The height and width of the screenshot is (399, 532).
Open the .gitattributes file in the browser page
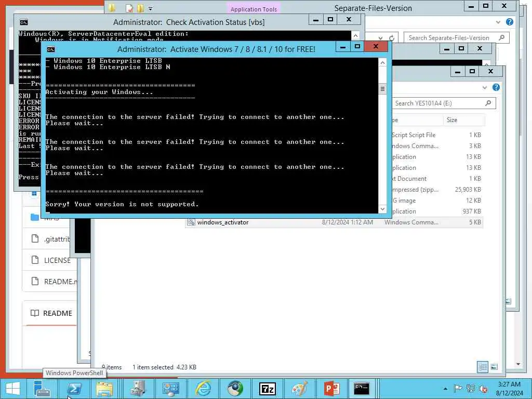pos(57,239)
